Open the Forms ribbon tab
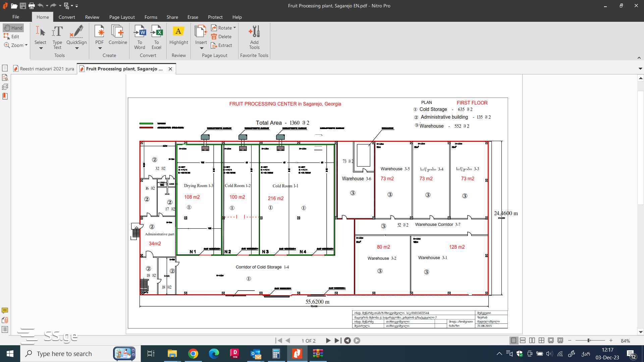The width and height of the screenshot is (644, 362). tap(151, 17)
